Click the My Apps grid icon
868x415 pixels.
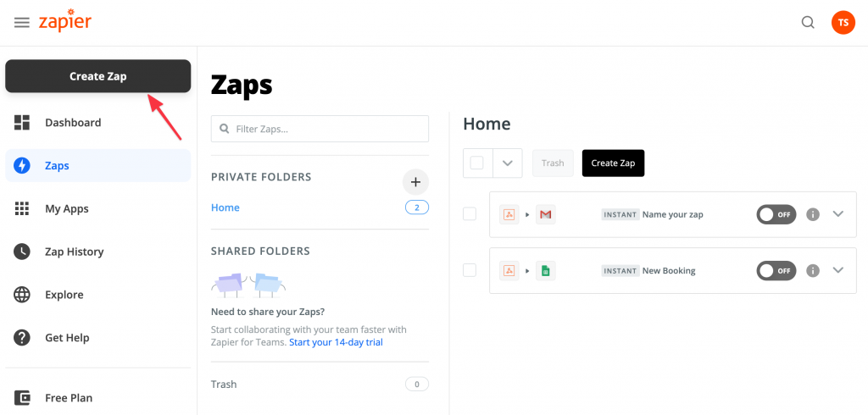point(21,208)
